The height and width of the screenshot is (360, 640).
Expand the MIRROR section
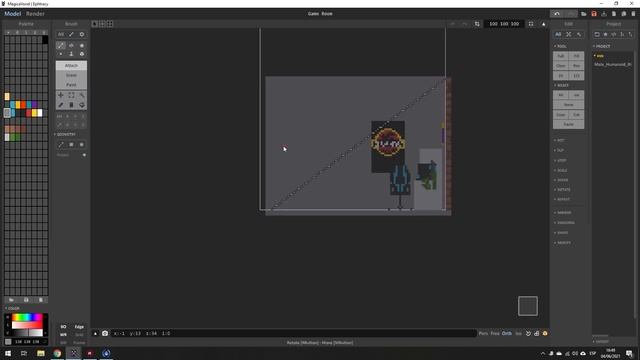(563, 213)
